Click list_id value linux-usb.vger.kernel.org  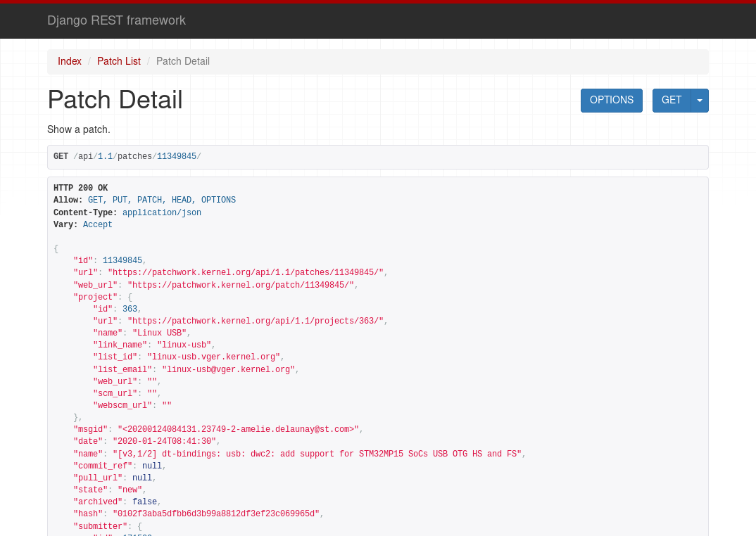[x=213, y=357]
